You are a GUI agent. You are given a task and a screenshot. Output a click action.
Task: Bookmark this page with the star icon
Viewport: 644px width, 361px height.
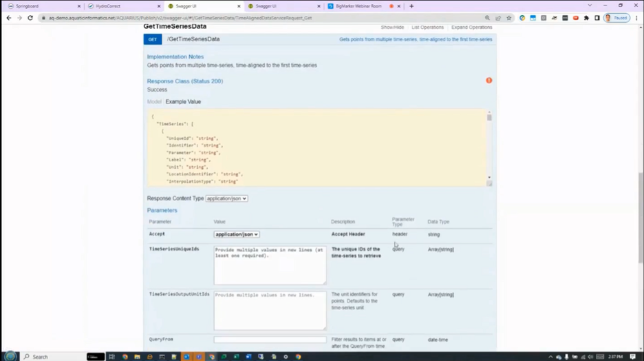[x=509, y=18]
